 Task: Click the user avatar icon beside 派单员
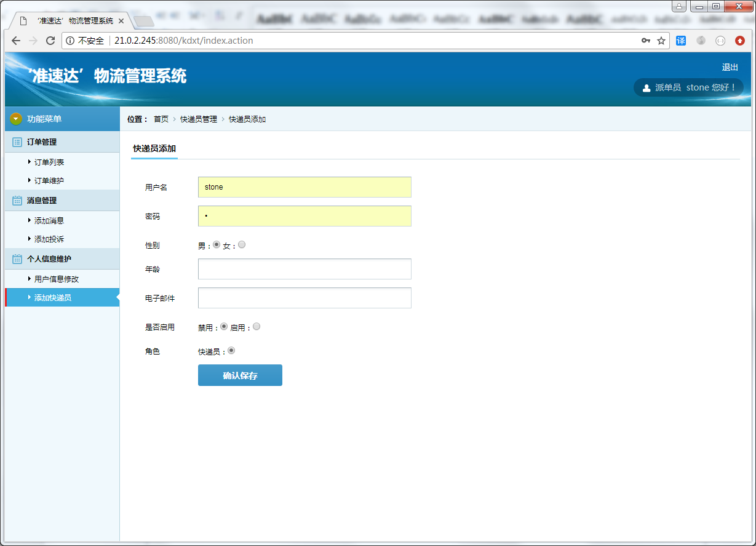[647, 88]
